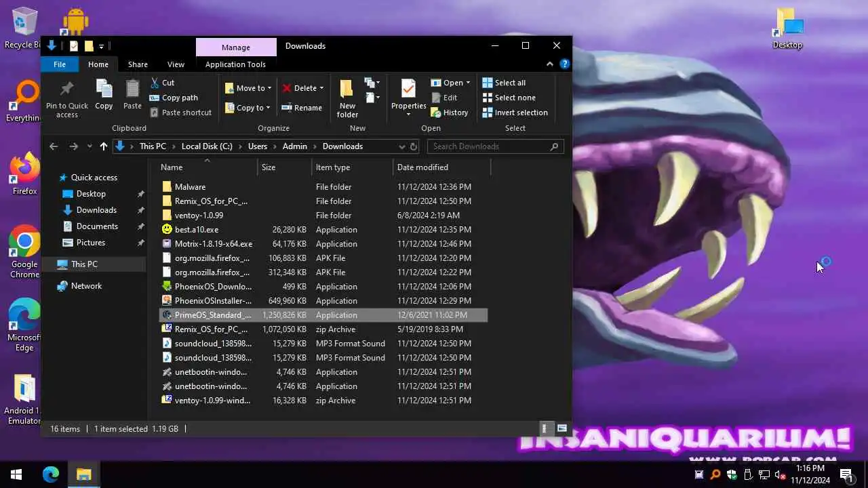Click the Rename button
The width and height of the screenshot is (868, 488).
click(301, 108)
